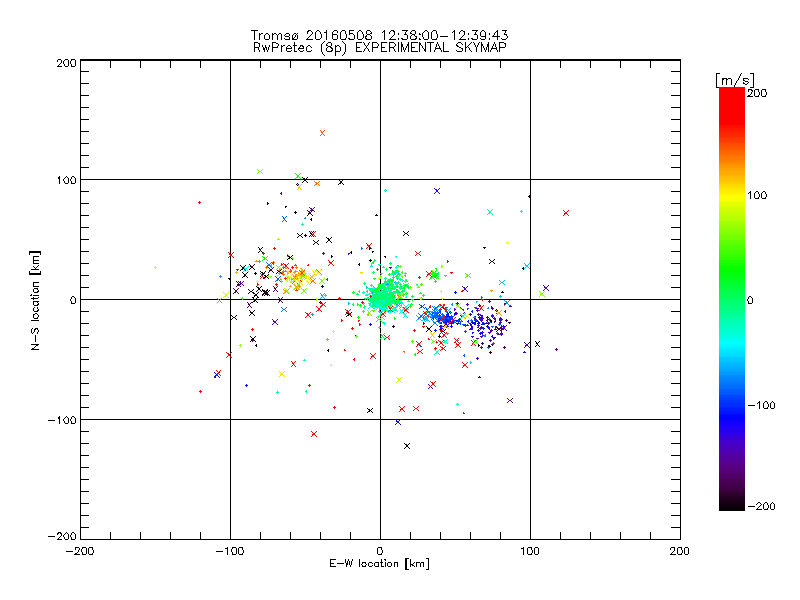Click the y-axis tick label '200'
This screenshot has height=600, width=800.
tap(66, 63)
